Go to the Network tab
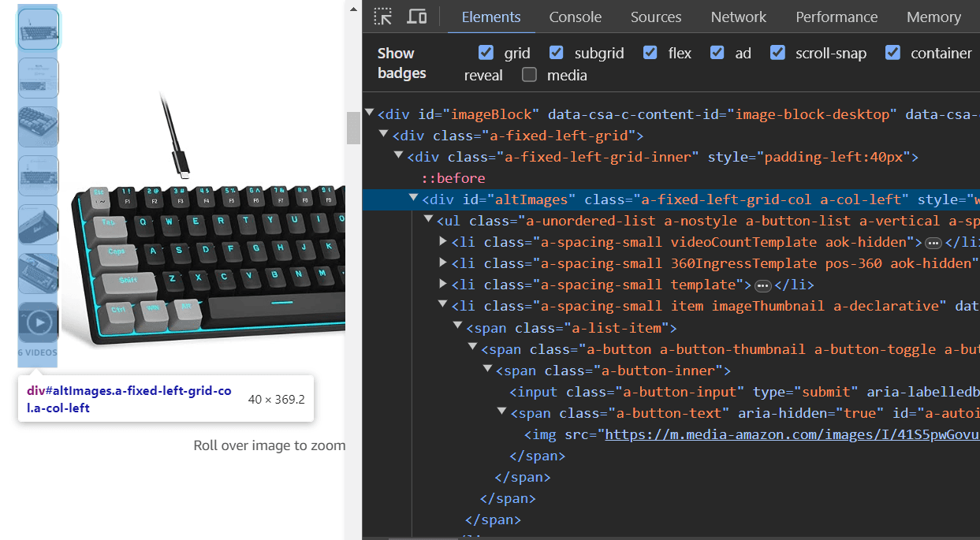The width and height of the screenshot is (980, 540). [x=739, y=17]
